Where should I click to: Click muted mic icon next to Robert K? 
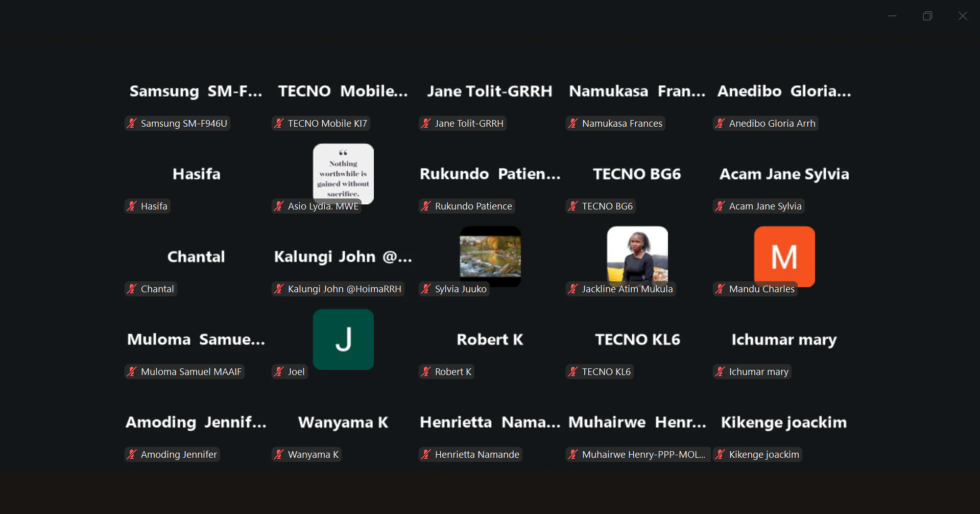click(426, 371)
